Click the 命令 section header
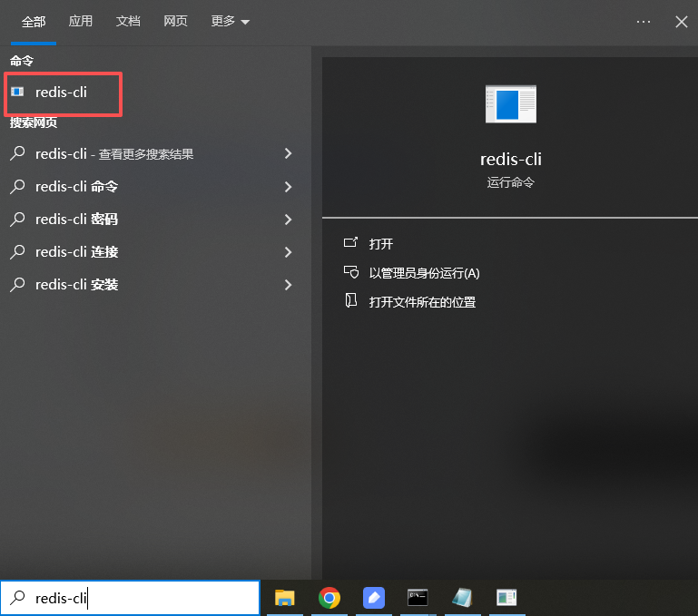 coord(22,61)
